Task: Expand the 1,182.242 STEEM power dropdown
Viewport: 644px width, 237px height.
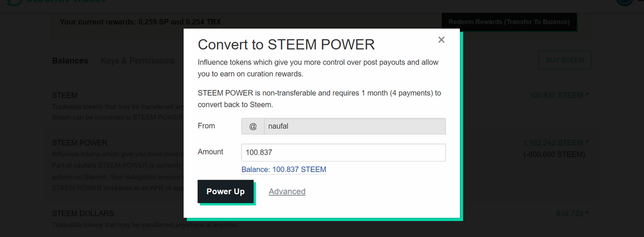Action: [x=555, y=142]
